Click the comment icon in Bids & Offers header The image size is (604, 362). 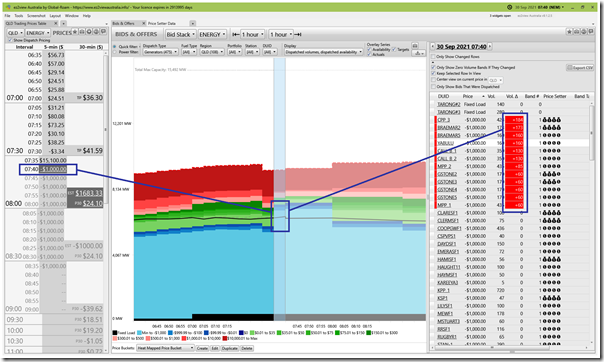(x=590, y=32)
